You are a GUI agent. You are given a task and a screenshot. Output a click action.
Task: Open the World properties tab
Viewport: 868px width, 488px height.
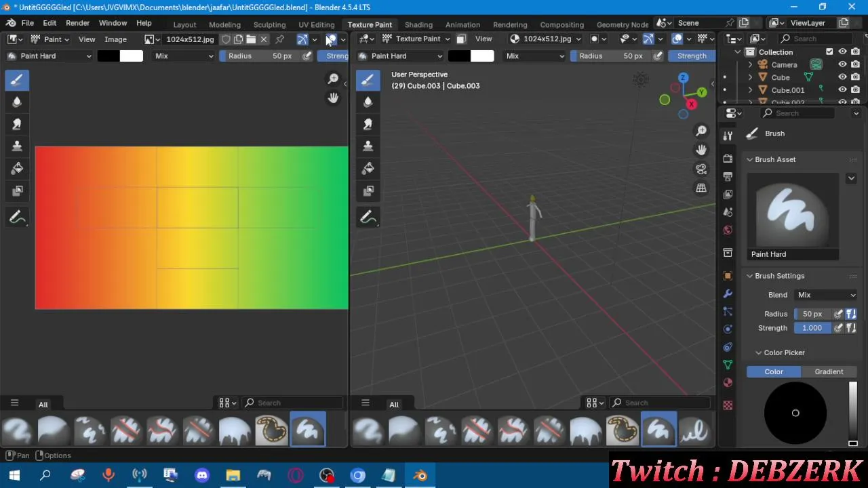[x=728, y=230]
